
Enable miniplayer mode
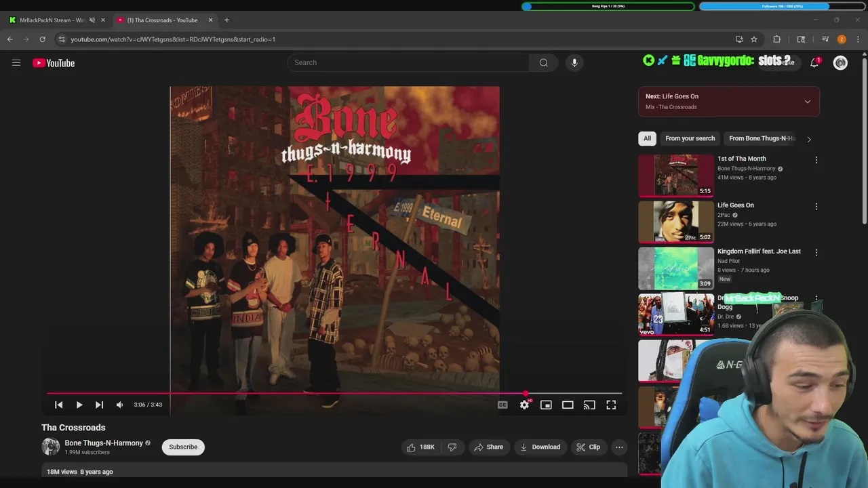click(x=546, y=405)
